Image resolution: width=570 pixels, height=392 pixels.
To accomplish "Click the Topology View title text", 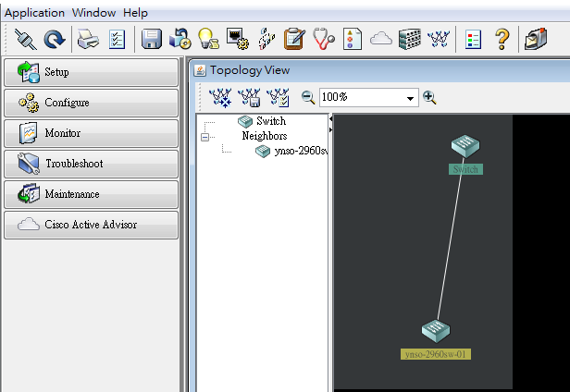I will click(250, 70).
